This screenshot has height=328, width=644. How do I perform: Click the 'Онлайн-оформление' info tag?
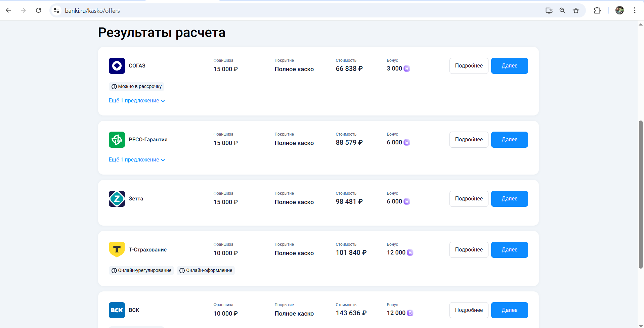pyautogui.click(x=206, y=271)
